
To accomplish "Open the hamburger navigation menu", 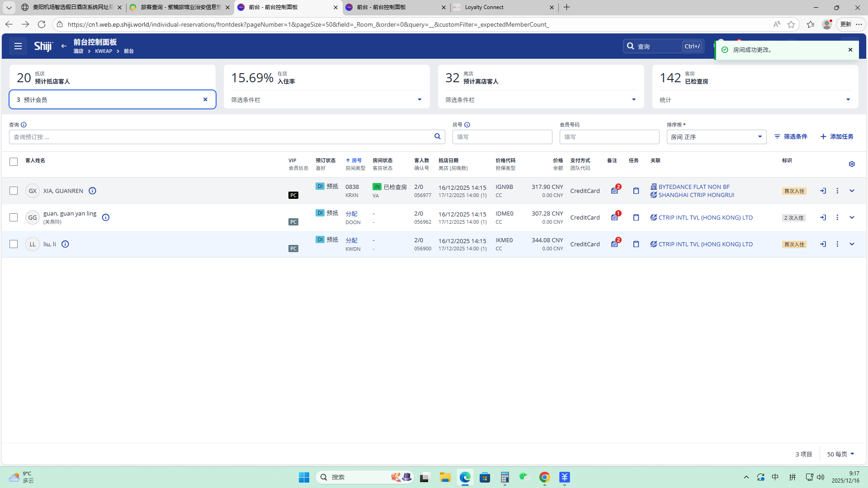I will click(18, 46).
